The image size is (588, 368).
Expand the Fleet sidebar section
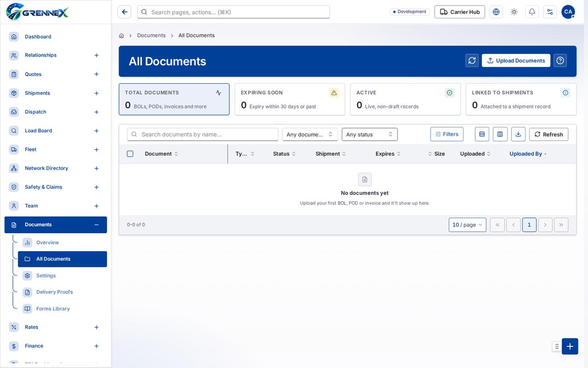click(x=96, y=149)
